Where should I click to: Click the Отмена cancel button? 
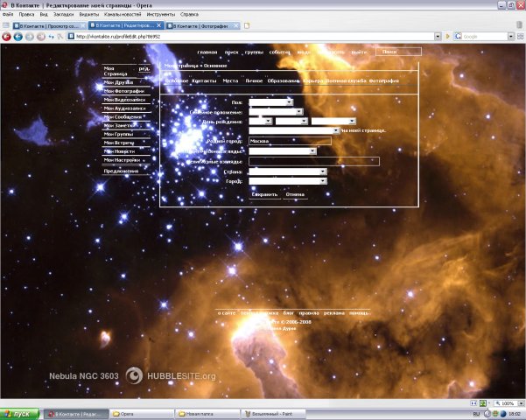point(295,194)
